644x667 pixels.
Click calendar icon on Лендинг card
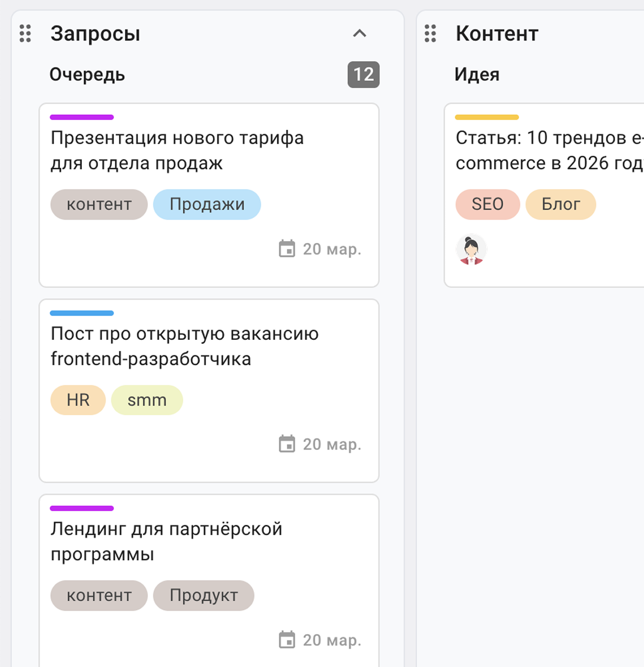coord(287,640)
